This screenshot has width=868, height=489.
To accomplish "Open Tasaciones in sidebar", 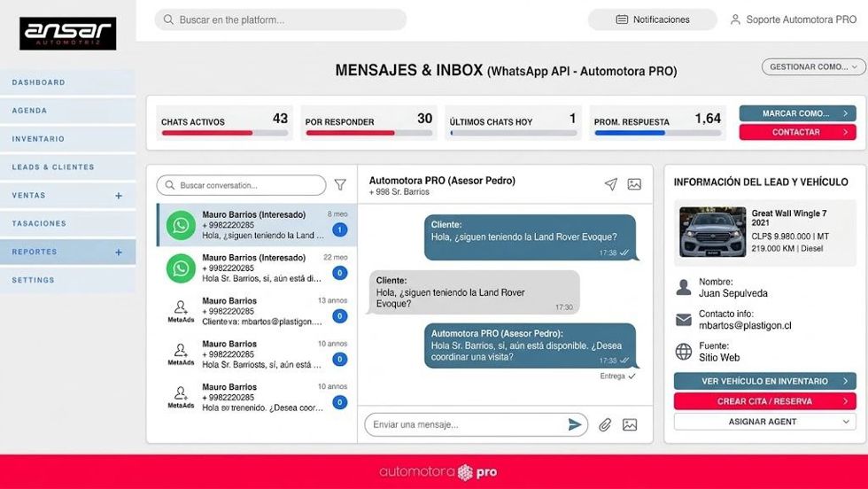I will point(67,224).
